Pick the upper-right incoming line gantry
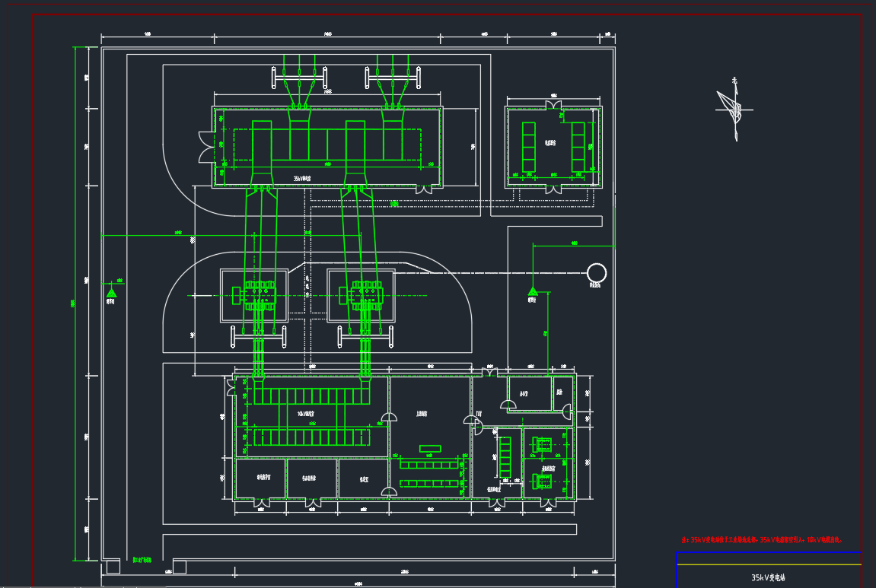 tap(393, 78)
